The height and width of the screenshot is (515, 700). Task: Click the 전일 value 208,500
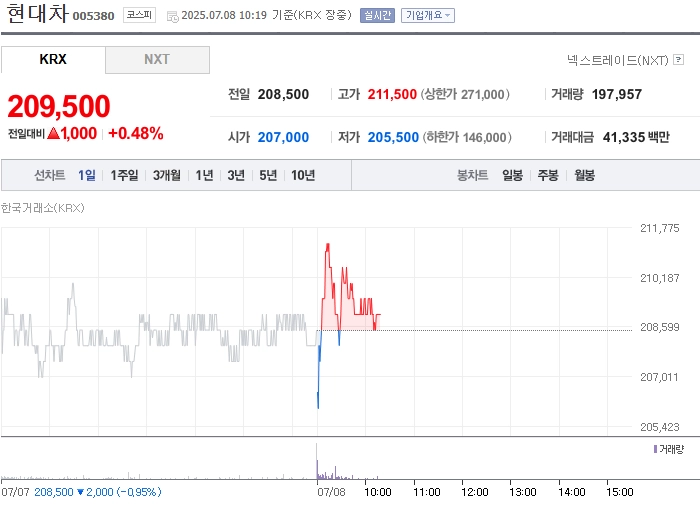(283, 94)
